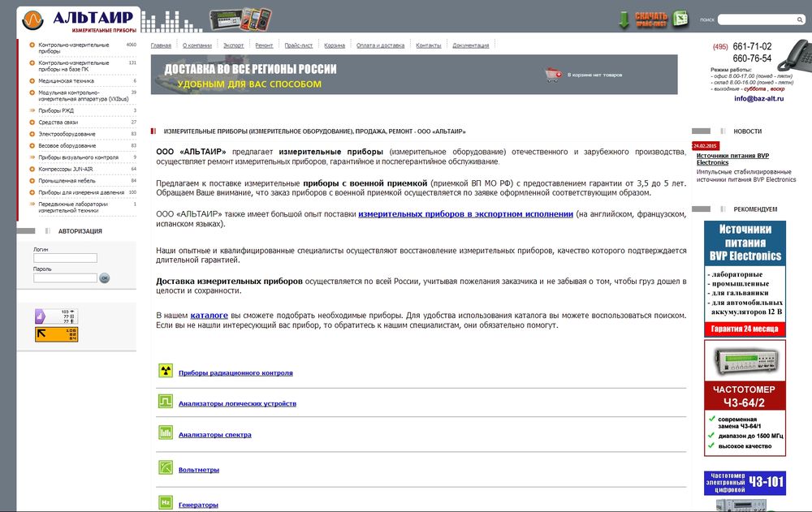Open Главная menu item
812x512 pixels.
click(161, 45)
